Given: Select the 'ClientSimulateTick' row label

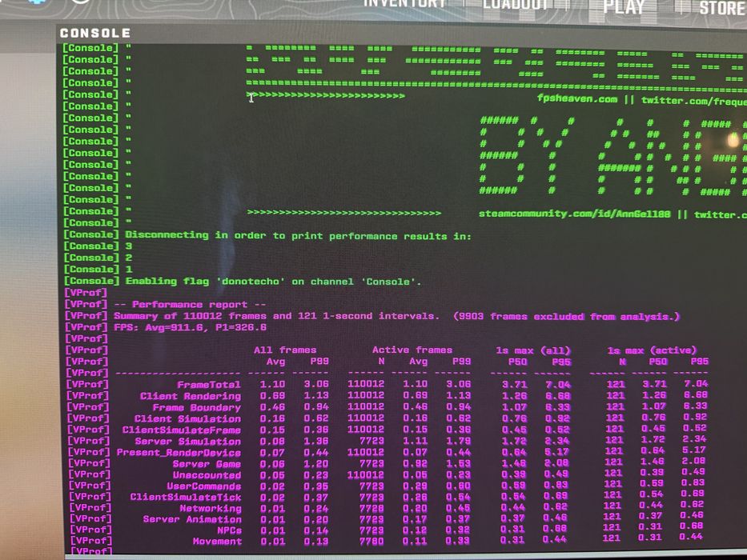Looking at the screenshot, I should [x=186, y=497].
